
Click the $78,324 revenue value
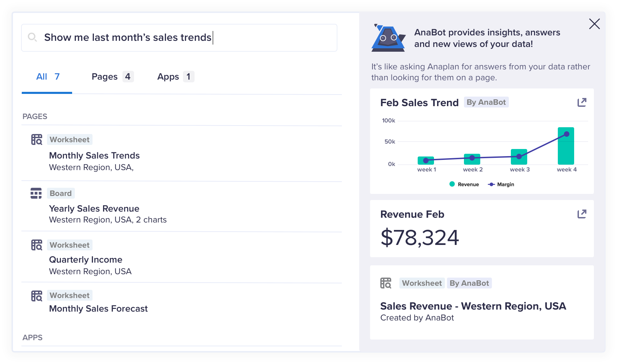pyautogui.click(x=420, y=237)
